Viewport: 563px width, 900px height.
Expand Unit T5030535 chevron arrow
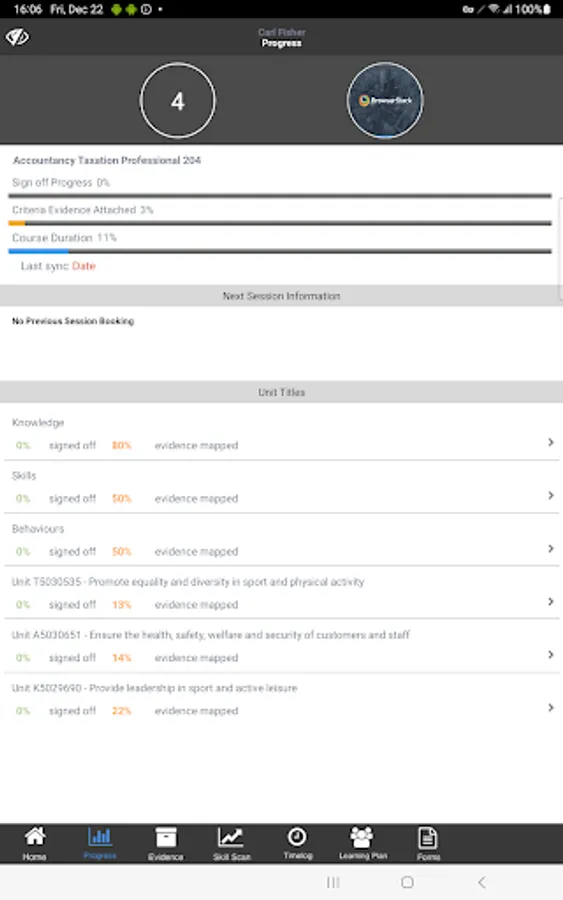click(550, 602)
